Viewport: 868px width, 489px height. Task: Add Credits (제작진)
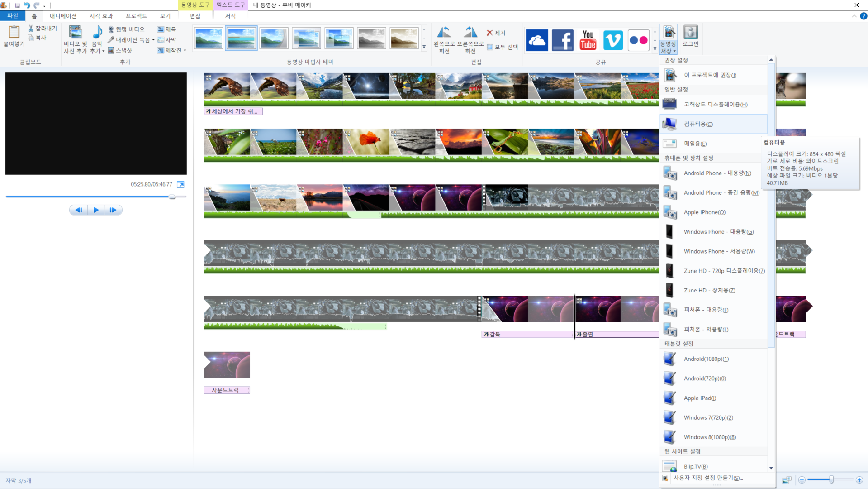[x=170, y=50]
